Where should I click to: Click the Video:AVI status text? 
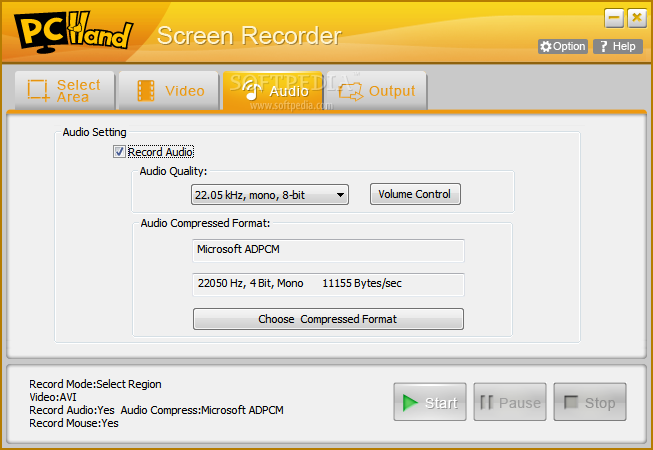(x=53, y=397)
